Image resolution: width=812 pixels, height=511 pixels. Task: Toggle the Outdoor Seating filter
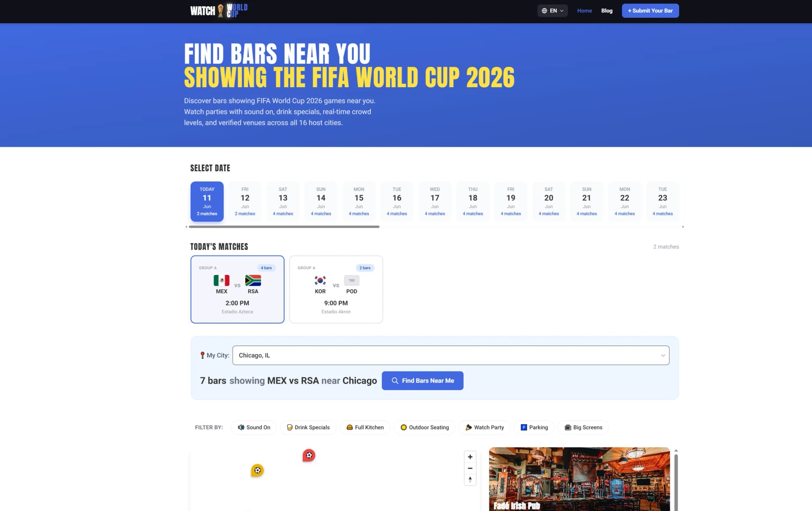tap(425, 427)
